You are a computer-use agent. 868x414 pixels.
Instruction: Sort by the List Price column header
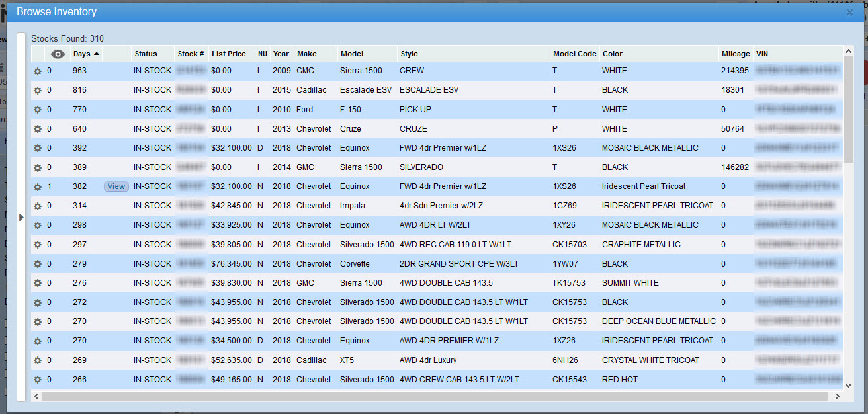[x=228, y=54]
